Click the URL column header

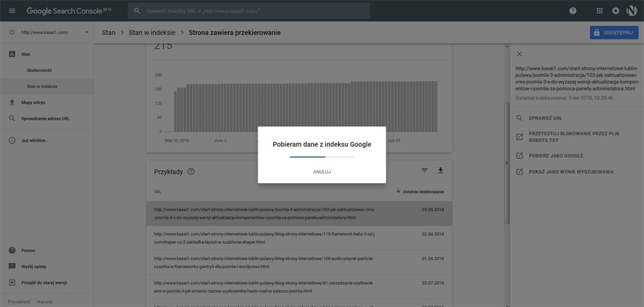[157, 192]
